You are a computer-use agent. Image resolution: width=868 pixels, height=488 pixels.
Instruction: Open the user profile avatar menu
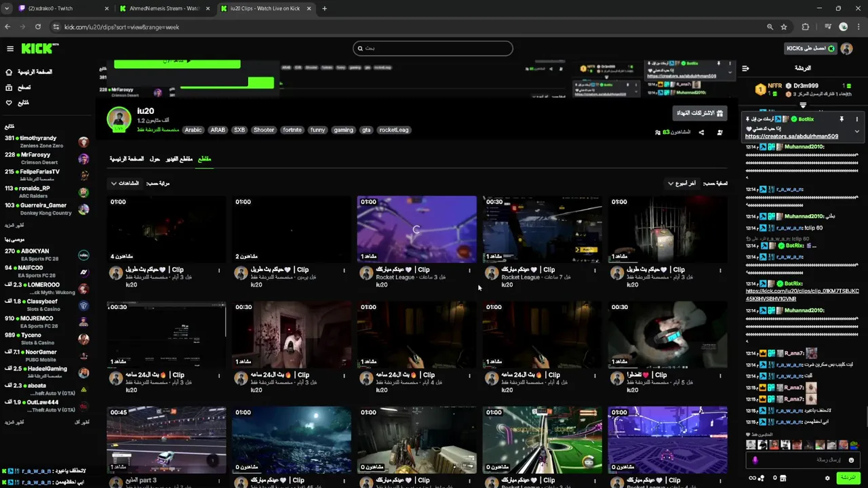(846, 49)
